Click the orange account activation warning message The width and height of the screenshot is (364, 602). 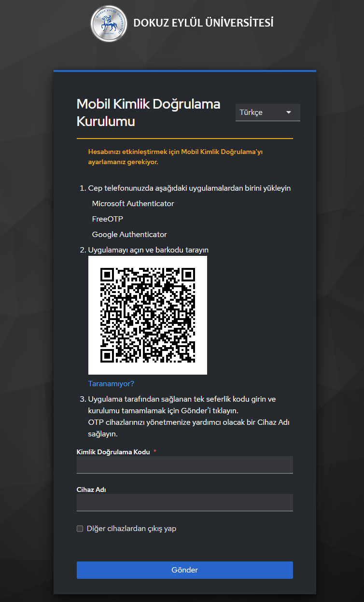(175, 157)
